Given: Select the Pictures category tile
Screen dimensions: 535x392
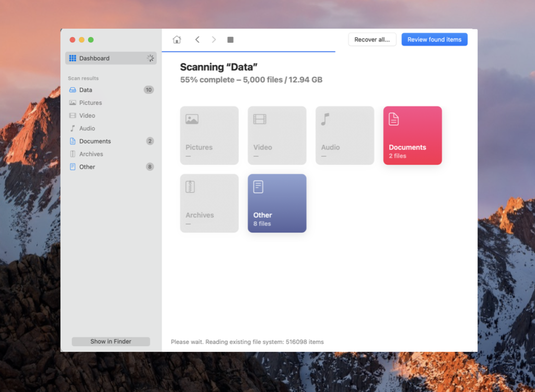Looking at the screenshot, I should (x=209, y=135).
